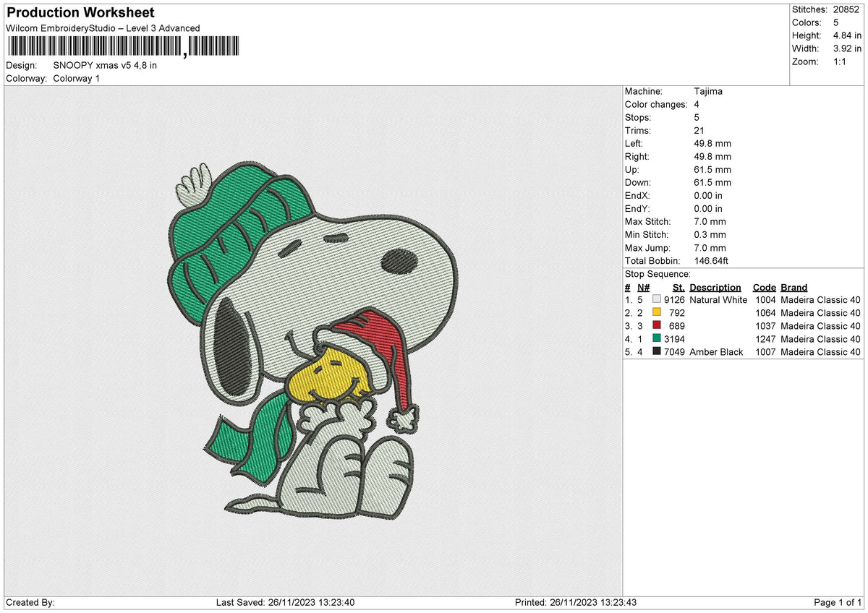Click Madeira Classic 40 in Amber Black row
Image resolution: width=868 pixels, height=613 pixels.
pos(820,352)
